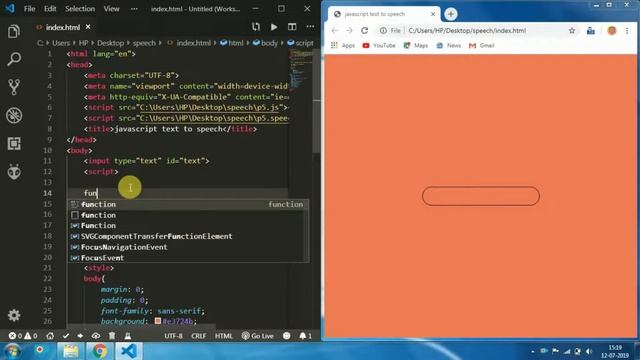This screenshot has width=640, height=360.
Task: Click the editor minimap
Action: click(300, 69)
